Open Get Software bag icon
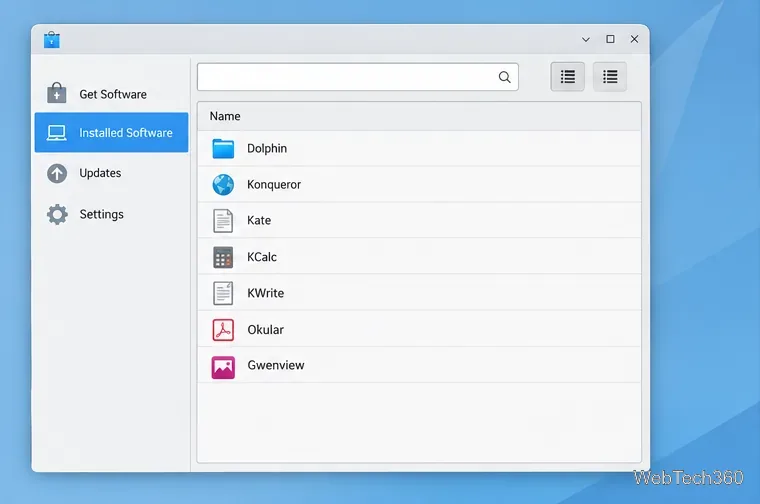Image resolution: width=760 pixels, height=504 pixels. [x=57, y=93]
